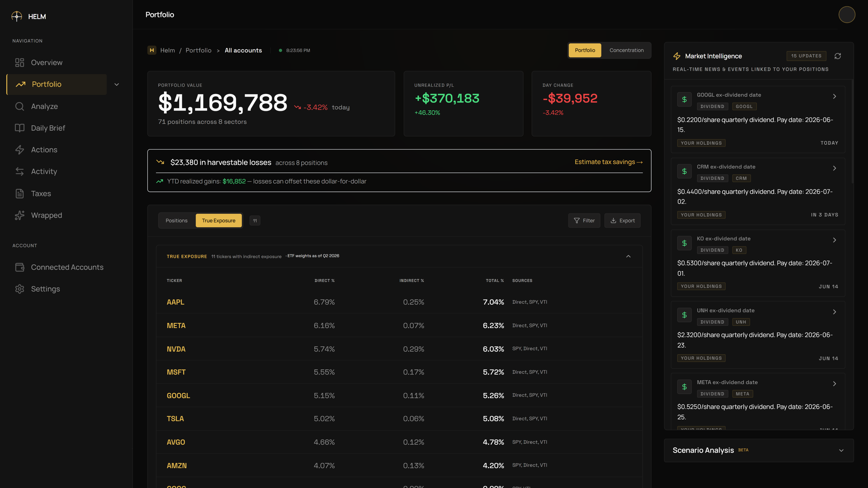Screen dimensions: 868x488
Task: Click the CRM dividend dollar icon
Action: click(684, 171)
